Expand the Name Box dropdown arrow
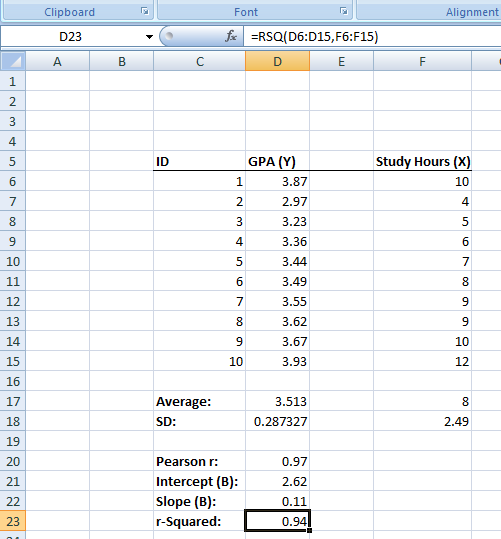The width and height of the screenshot is (501, 539). point(149,37)
